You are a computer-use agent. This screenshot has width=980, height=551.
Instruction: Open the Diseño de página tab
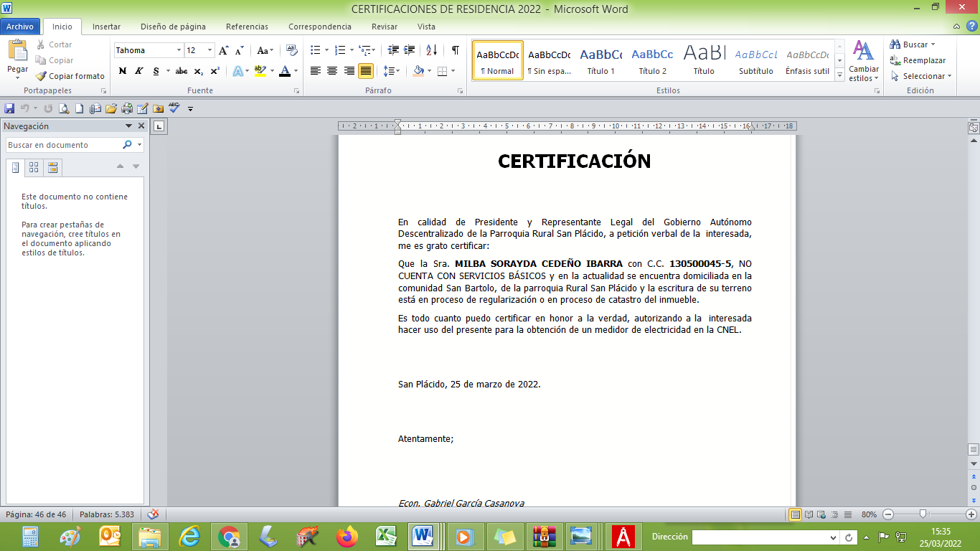(173, 27)
